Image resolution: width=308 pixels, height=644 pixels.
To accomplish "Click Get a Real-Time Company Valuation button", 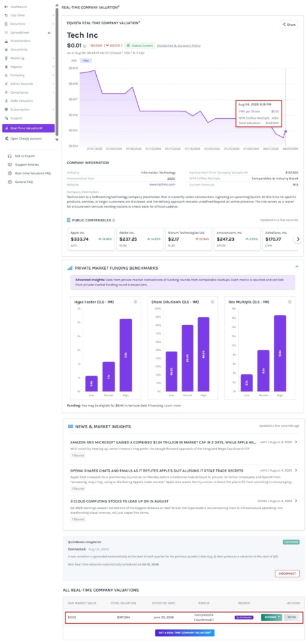I will click(185, 633).
